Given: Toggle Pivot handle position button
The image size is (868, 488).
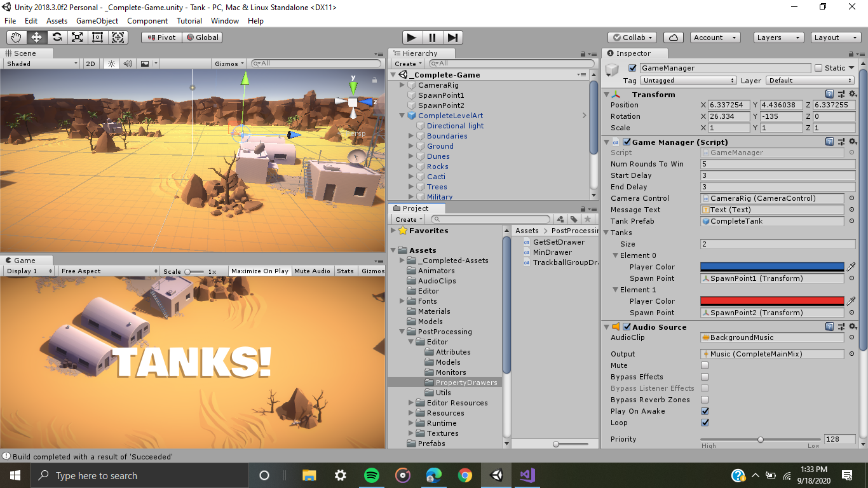Looking at the screenshot, I should [x=161, y=37].
